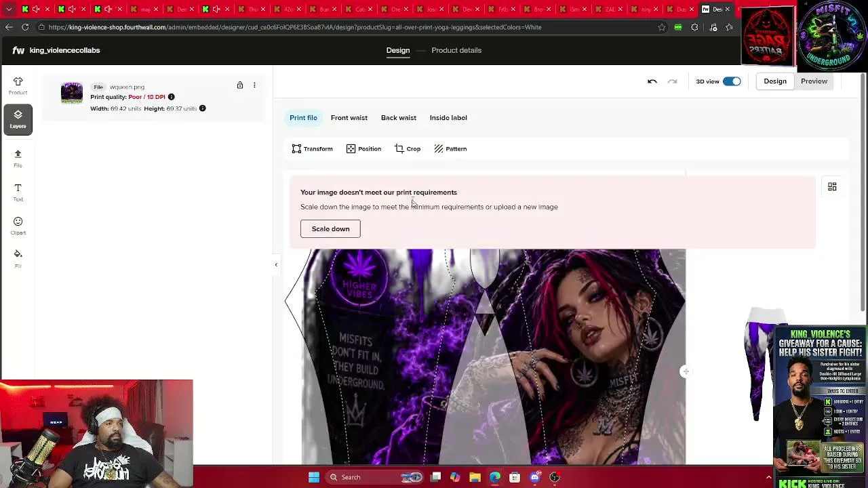Open the browser tab search dropdown

coord(9,9)
